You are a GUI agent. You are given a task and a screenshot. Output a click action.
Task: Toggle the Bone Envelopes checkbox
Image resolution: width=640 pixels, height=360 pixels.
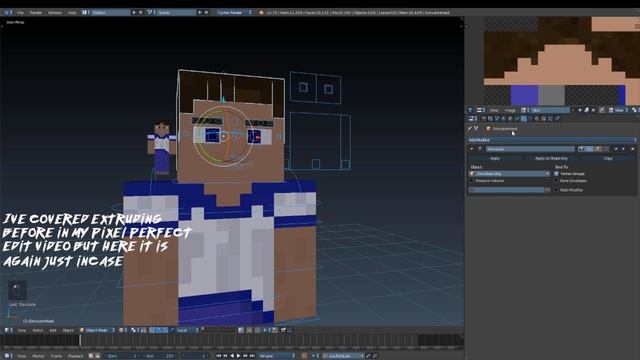point(556,180)
